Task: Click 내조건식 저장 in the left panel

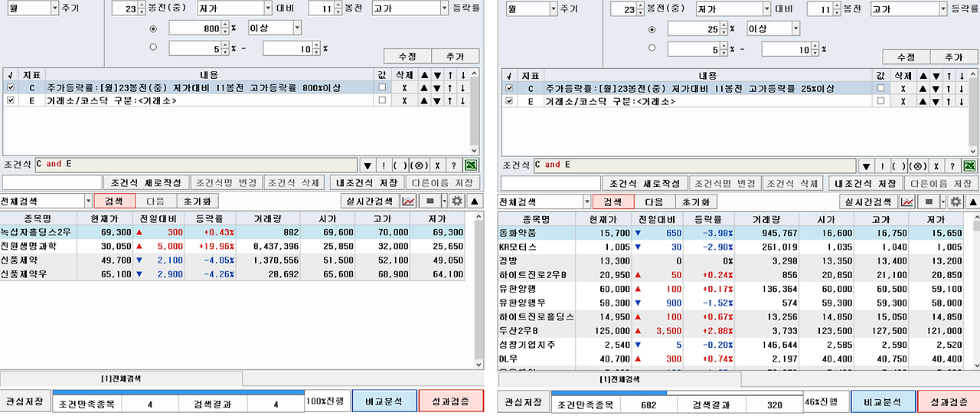Action: 368,183
